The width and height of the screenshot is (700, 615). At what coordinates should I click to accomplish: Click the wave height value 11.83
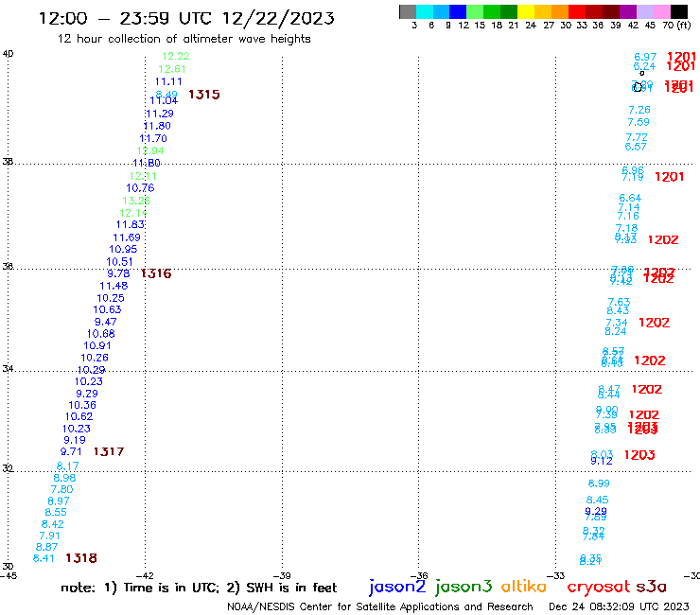[x=131, y=224]
